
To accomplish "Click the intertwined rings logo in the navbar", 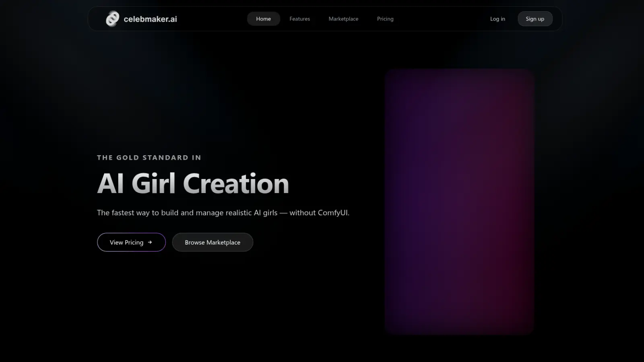I will [x=112, y=19].
